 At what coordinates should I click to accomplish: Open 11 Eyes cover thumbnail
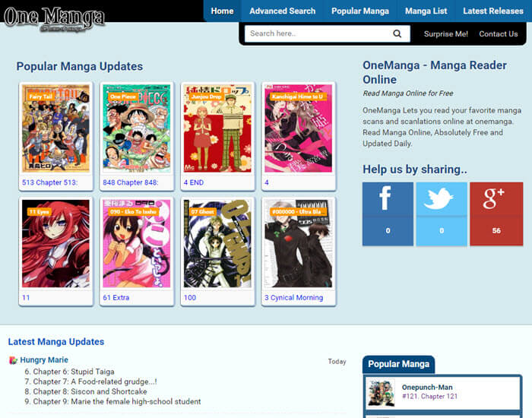point(55,243)
